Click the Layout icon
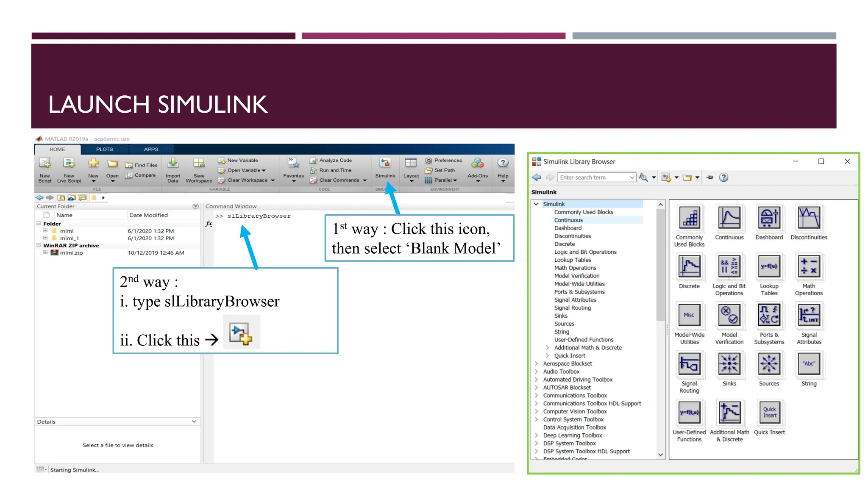Viewport: 868px width, 488px height. 411,163
